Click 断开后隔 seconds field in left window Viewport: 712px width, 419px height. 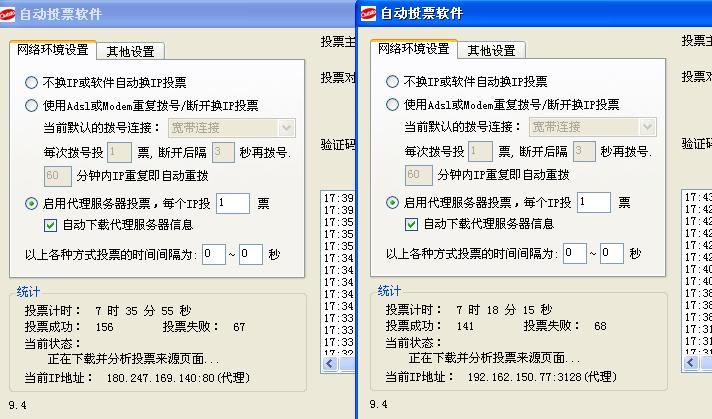223,152
